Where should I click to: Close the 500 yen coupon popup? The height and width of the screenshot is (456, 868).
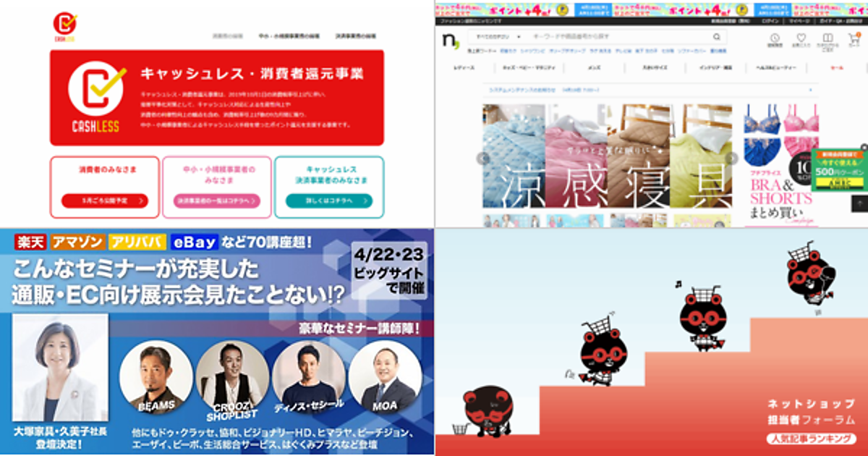[x=863, y=147]
